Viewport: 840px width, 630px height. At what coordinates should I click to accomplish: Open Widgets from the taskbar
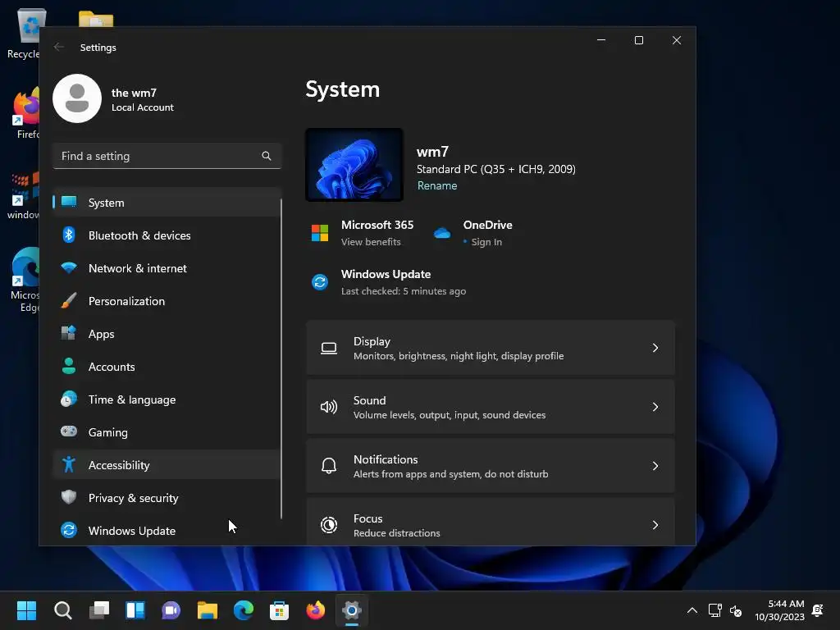point(135,610)
